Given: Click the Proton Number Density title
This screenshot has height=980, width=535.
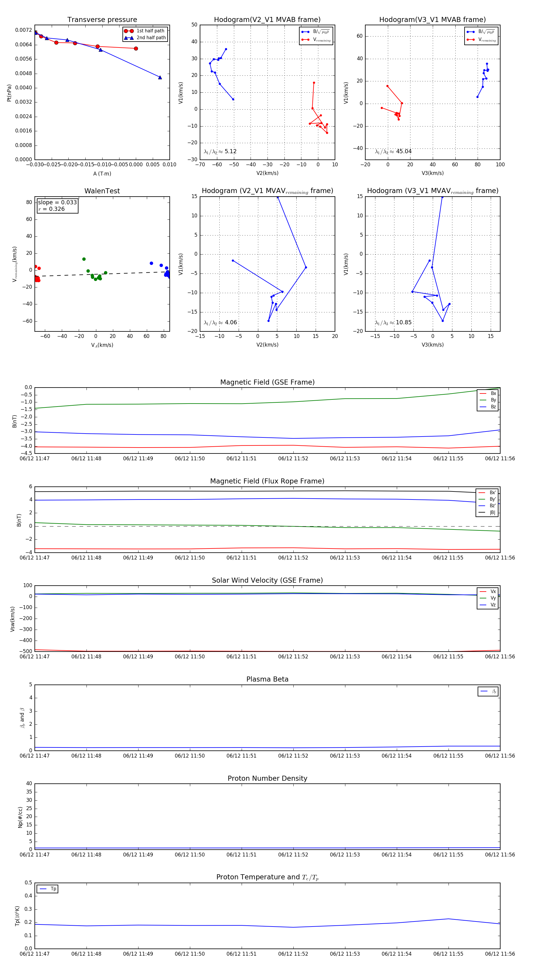Looking at the screenshot, I should (267, 778).
